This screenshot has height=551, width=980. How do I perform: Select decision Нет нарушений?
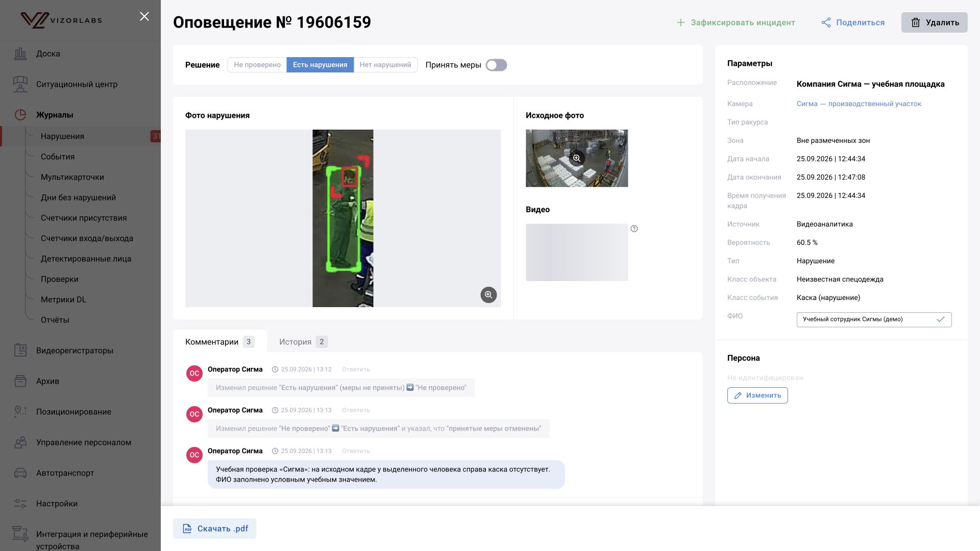coord(385,65)
